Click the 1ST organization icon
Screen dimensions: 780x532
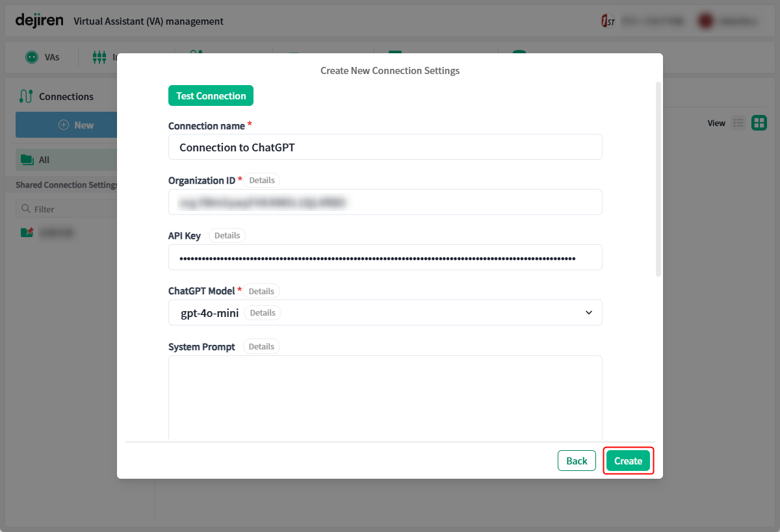(x=608, y=21)
